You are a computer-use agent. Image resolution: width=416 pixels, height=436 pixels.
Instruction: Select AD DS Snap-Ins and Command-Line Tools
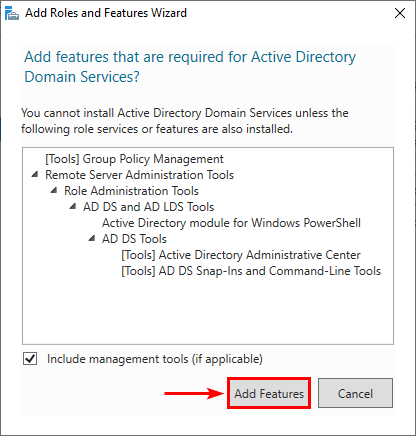coord(251,271)
